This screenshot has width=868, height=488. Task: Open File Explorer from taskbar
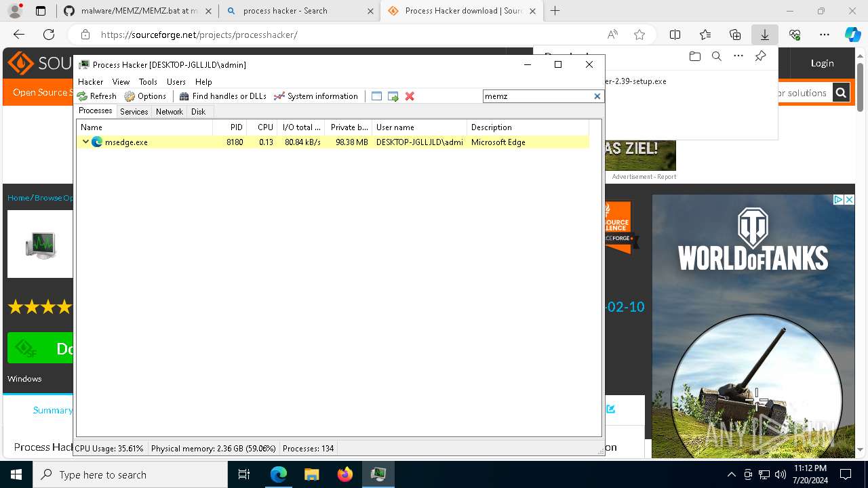pyautogui.click(x=311, y=474)
